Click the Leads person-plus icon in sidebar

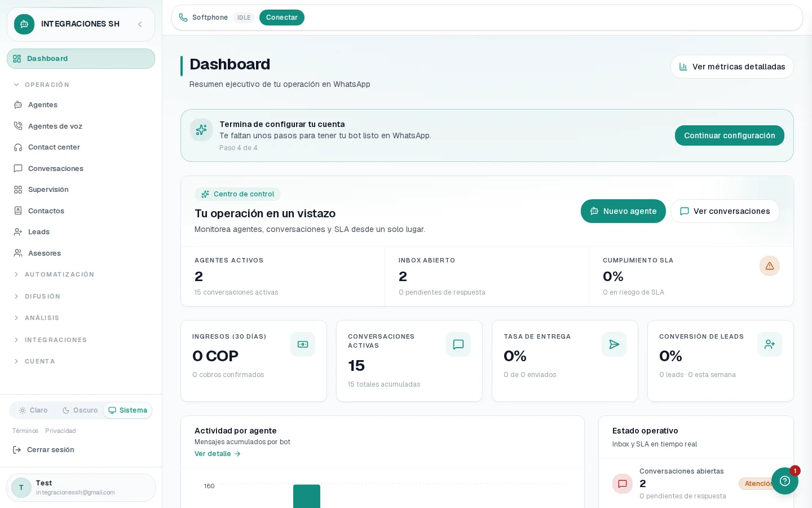[x=18, y=232]
